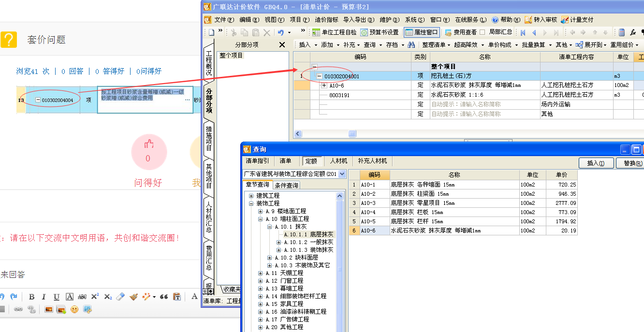Close the 分部分项 side panel
The width and height of the screenshot is (644, 332).
(282, 45)
